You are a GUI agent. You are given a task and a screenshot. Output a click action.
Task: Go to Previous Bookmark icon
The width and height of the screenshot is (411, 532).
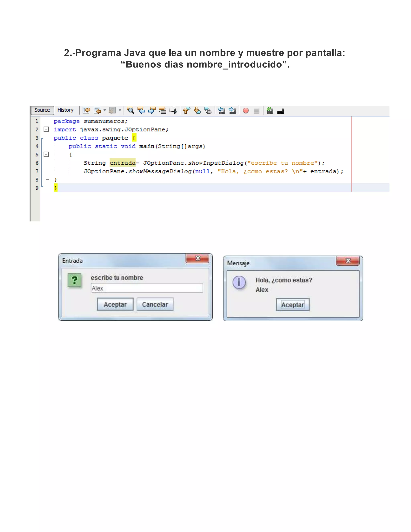click(186, 110)
